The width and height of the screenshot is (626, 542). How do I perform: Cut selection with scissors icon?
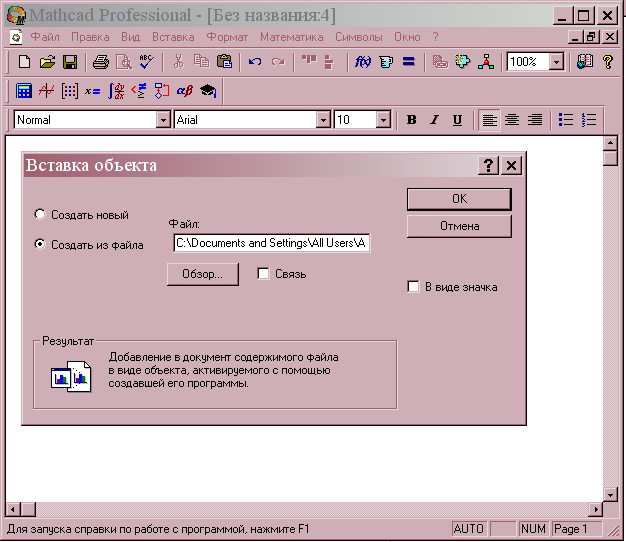pos(178,62)
